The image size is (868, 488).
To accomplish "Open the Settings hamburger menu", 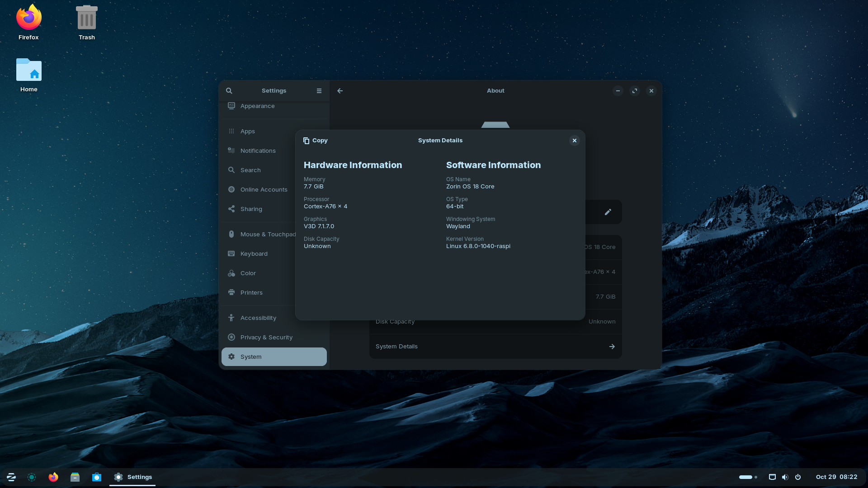I will tap(319, 91).
